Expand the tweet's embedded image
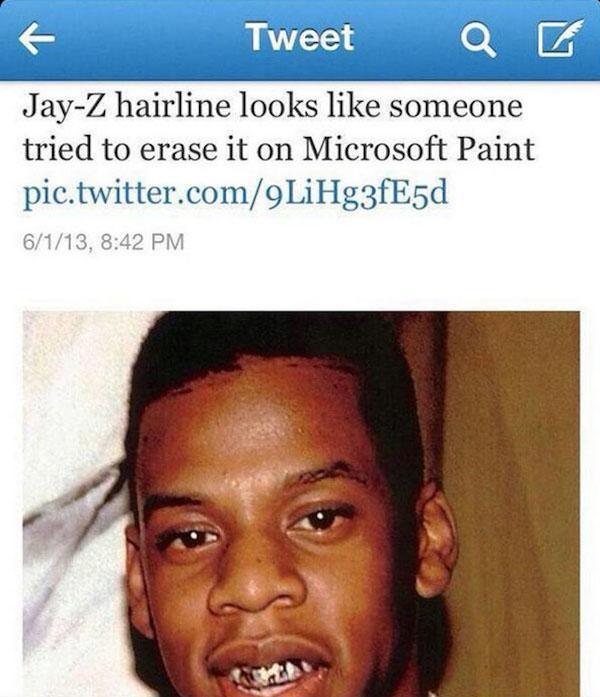The image size is (600, 697). 301,504
